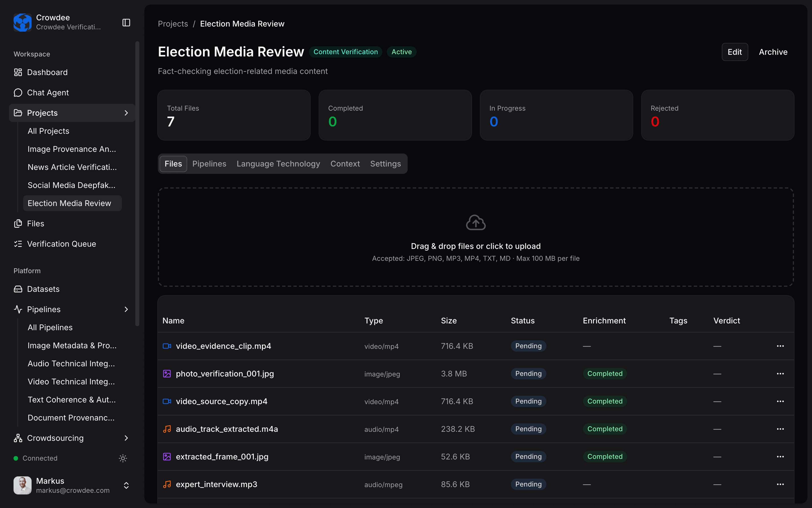
Task: Open All Pipelines in the sidebar
Action: (x=72, y=327)
